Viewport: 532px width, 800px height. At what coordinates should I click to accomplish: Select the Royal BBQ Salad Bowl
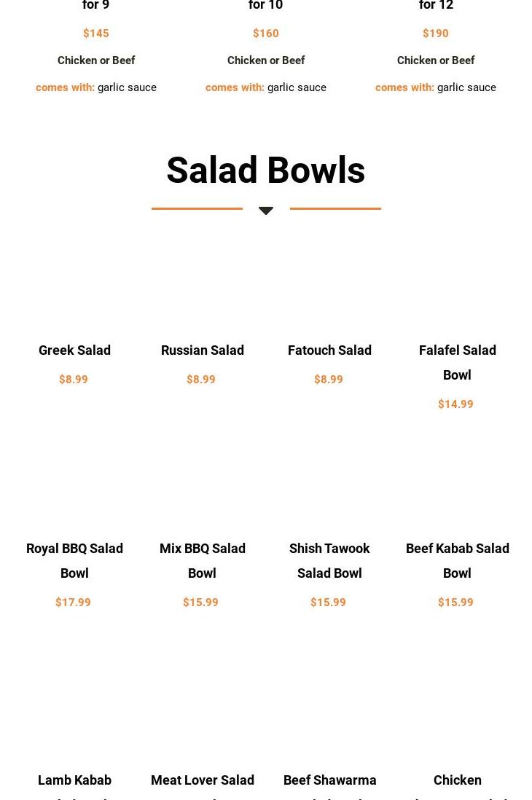(74, 560)
